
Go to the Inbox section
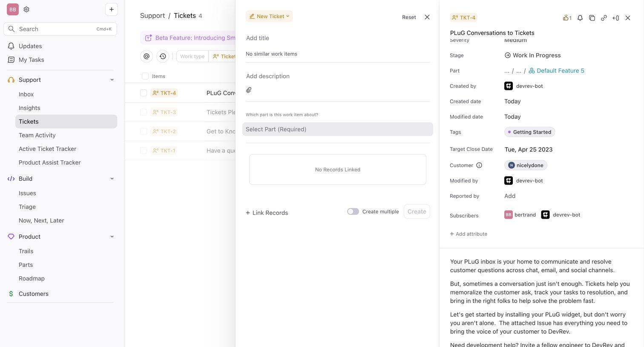pos(26,94)
